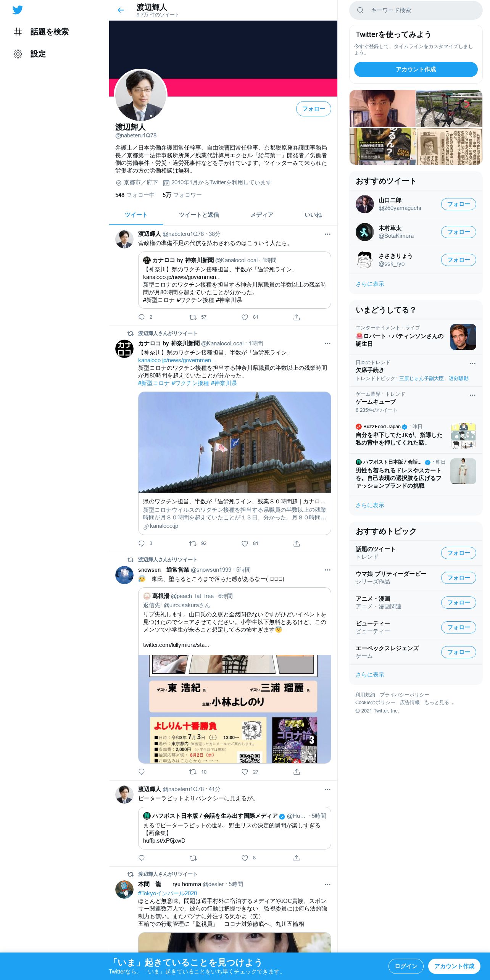Reply to ピーターラビット tweet
The height and width of the screenshot is (980, 490).
[142, 858]
